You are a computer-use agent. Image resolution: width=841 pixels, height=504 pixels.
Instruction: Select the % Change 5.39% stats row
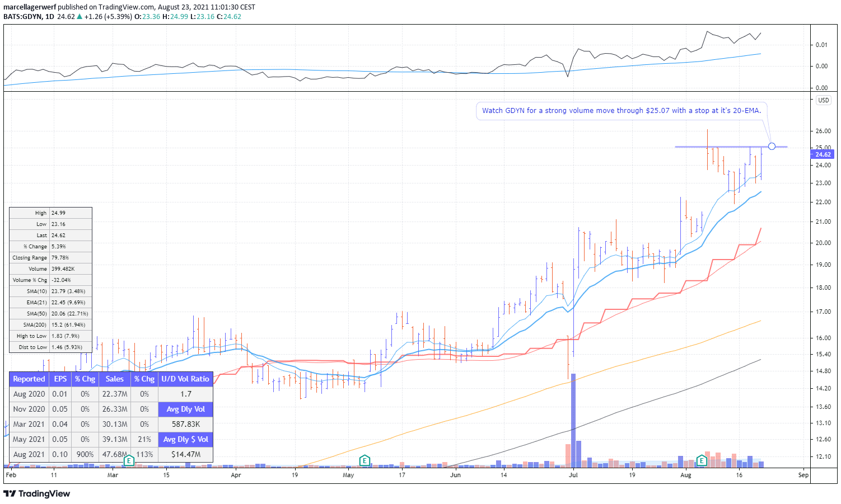pos(50,247)
